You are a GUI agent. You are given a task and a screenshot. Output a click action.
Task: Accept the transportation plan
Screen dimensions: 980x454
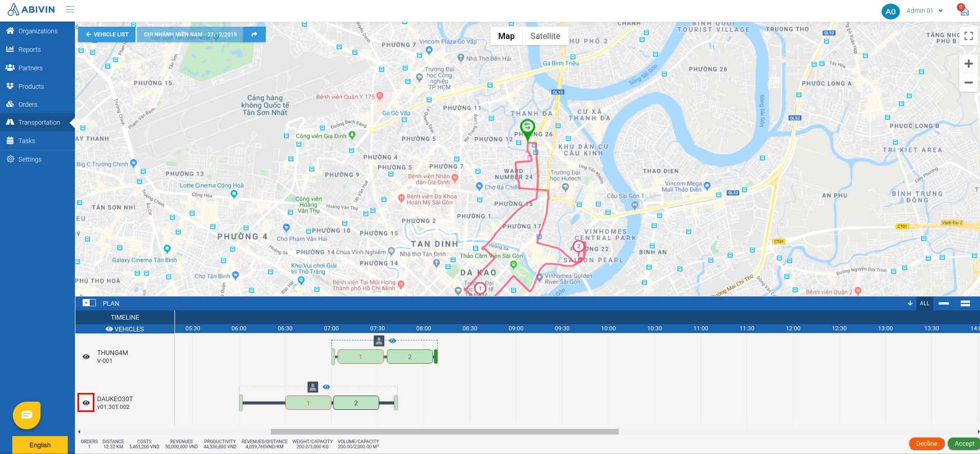pos(964,444)
